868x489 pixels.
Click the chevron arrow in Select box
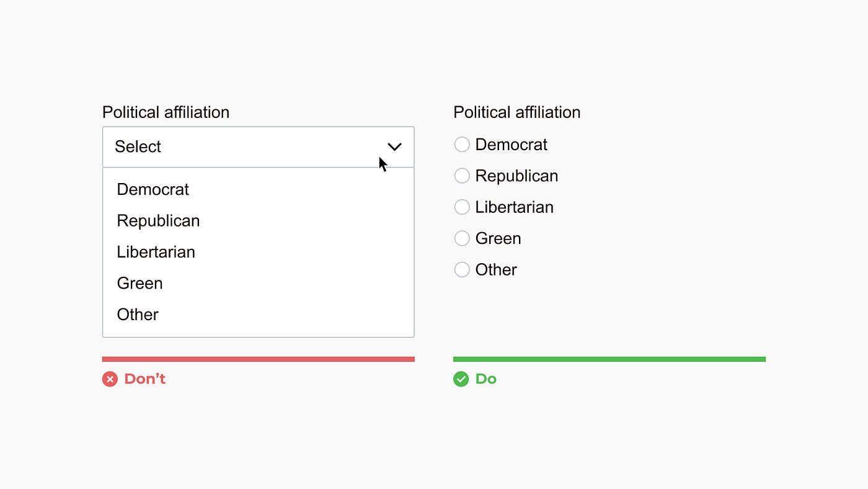pos(394,147)
